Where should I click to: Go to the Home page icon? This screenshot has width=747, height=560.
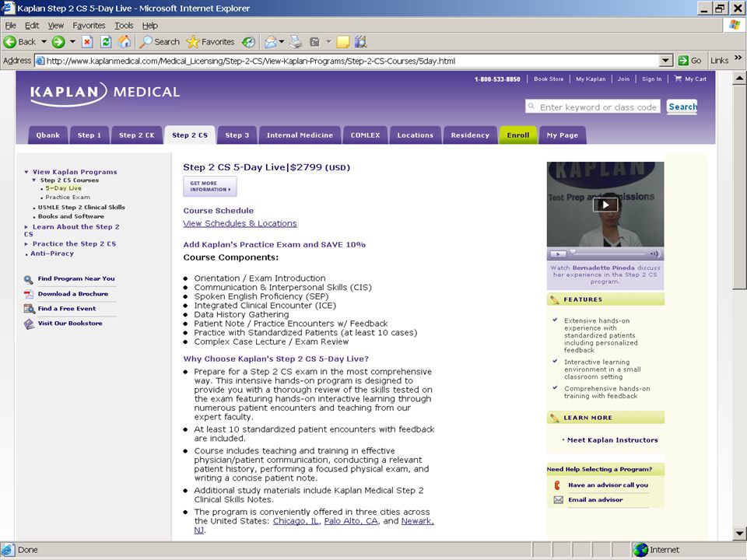coord(124,42)
